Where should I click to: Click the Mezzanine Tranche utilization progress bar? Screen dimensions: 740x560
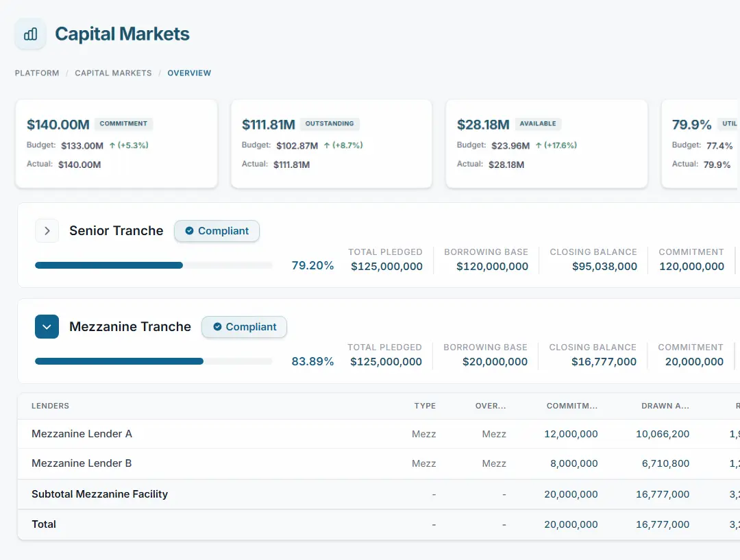coord(154,361)
